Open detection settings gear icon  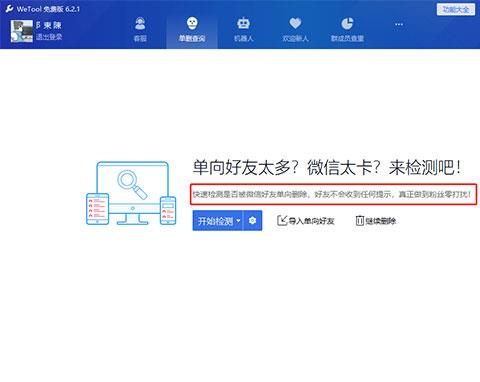253,221
